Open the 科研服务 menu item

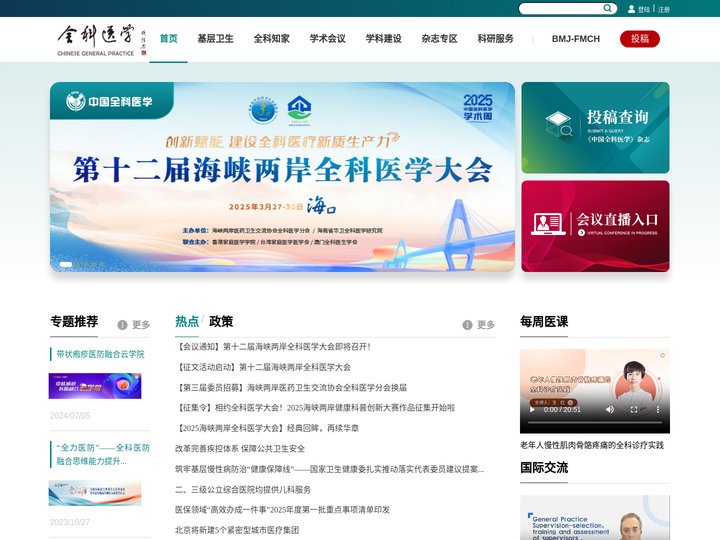point(495,39)
